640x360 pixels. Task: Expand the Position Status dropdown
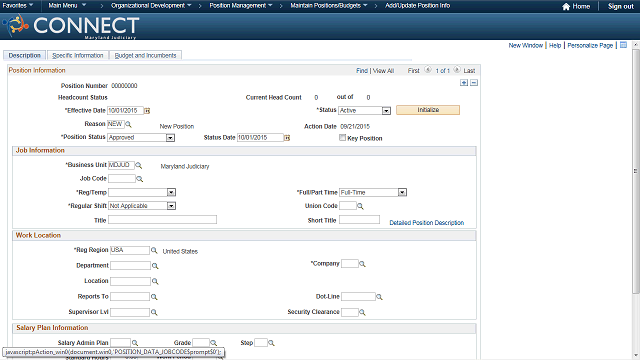point(171,138)
